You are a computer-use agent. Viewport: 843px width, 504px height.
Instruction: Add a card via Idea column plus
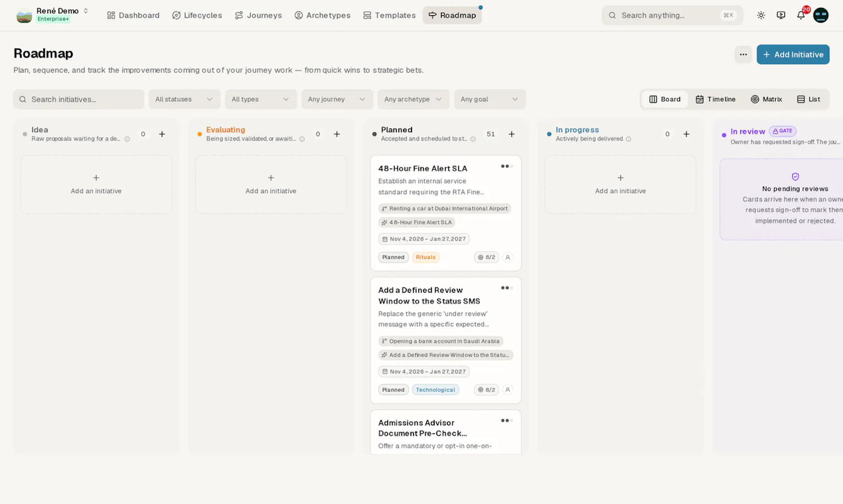point(162,134)
